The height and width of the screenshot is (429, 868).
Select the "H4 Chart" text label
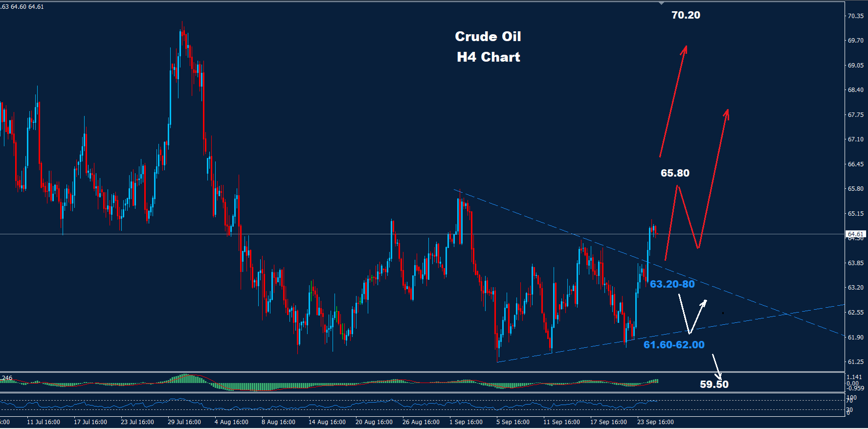pos(488,57)
